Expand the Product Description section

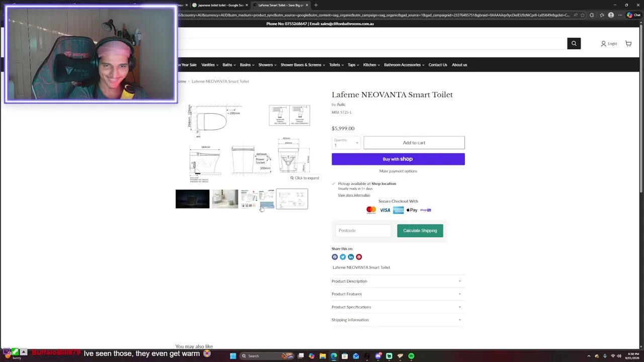(x=397, y=281)
